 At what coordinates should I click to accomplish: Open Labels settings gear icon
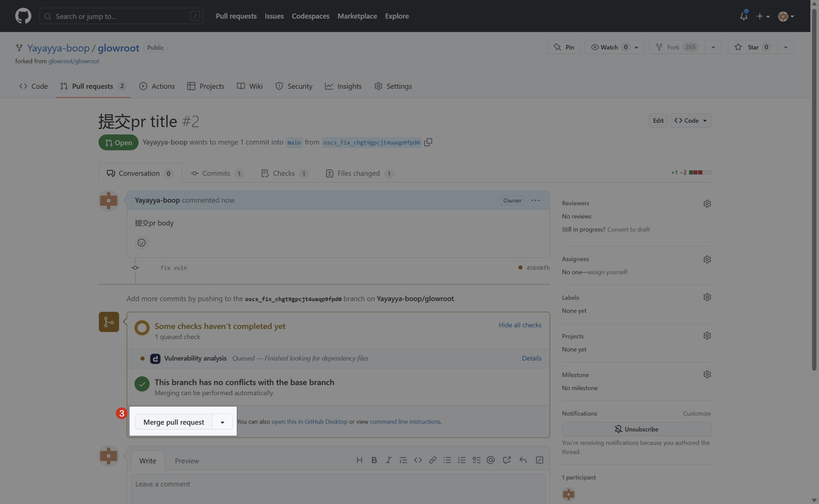tap(707, 297)
